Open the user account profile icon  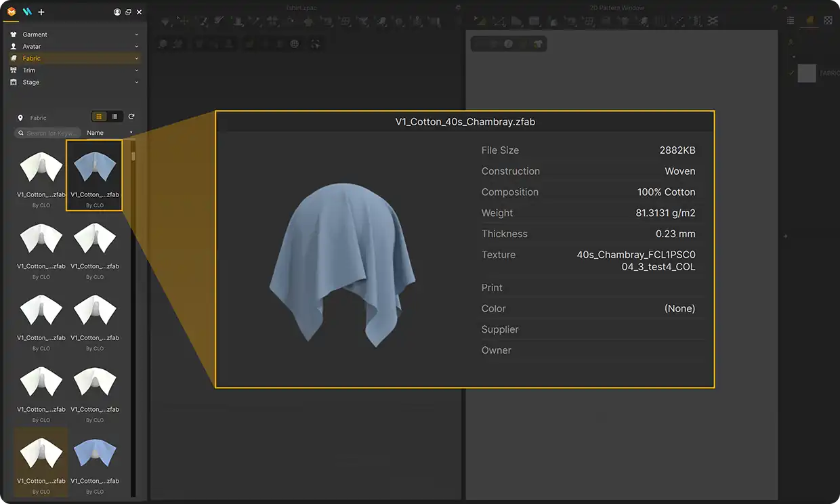tap(117, 12)
